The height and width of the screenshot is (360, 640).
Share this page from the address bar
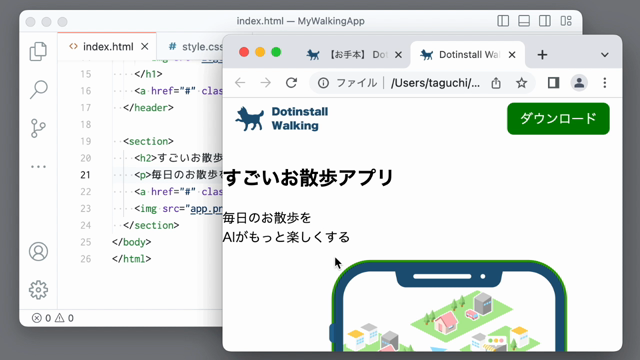click(496, 83)
